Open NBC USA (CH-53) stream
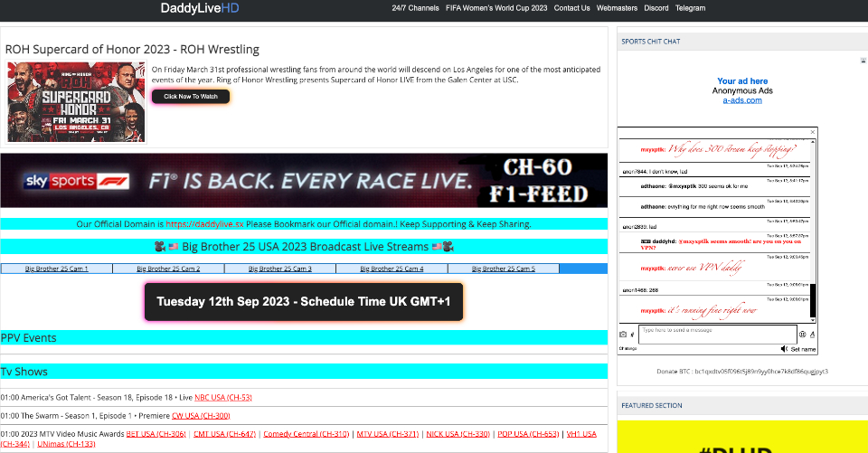This screenshot has height=453, width=868. click(x=223, y=398)
